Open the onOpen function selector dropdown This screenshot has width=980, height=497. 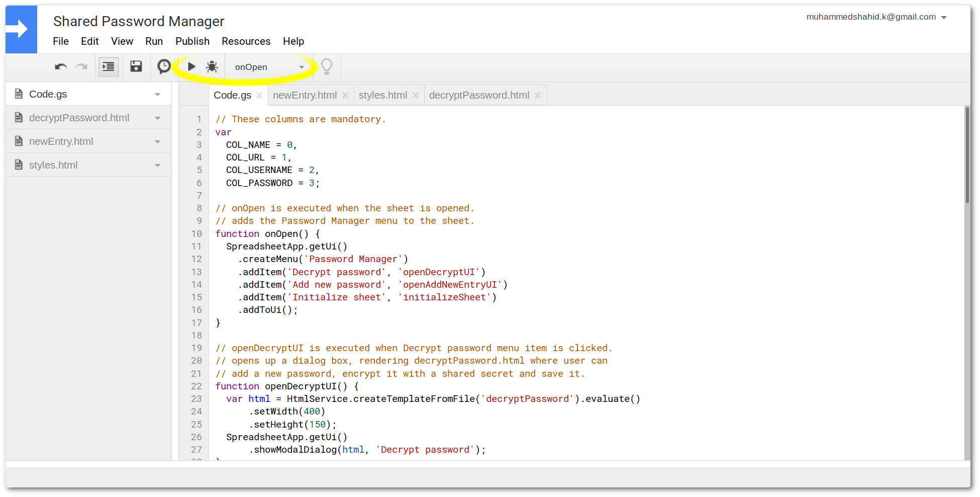pos(269,67)
